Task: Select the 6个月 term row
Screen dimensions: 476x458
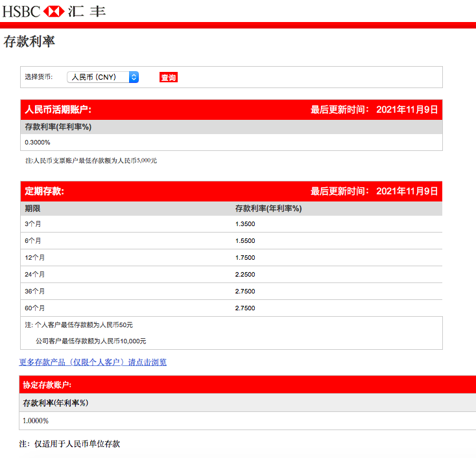Action: coord(33,241)
